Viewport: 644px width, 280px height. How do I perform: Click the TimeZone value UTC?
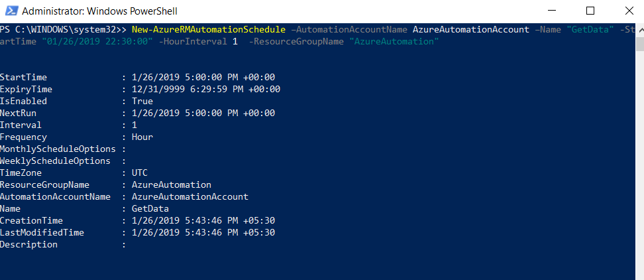tap(140, 173)
